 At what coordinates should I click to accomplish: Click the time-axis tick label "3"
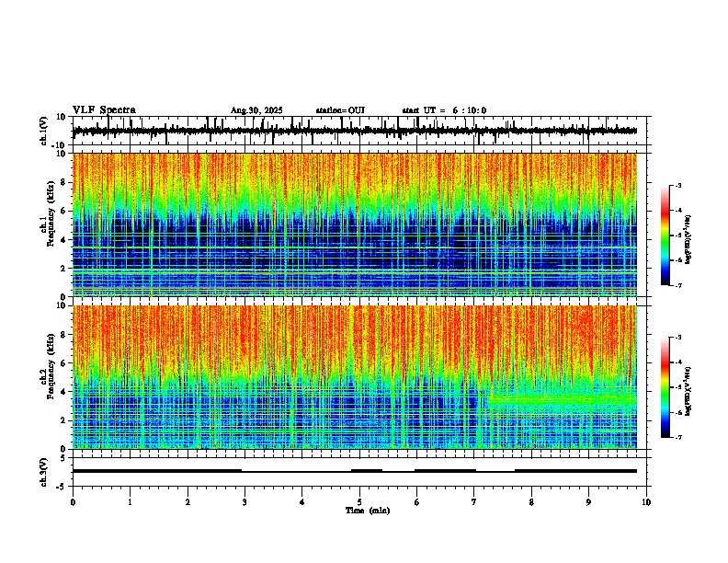tap(245, 502)
